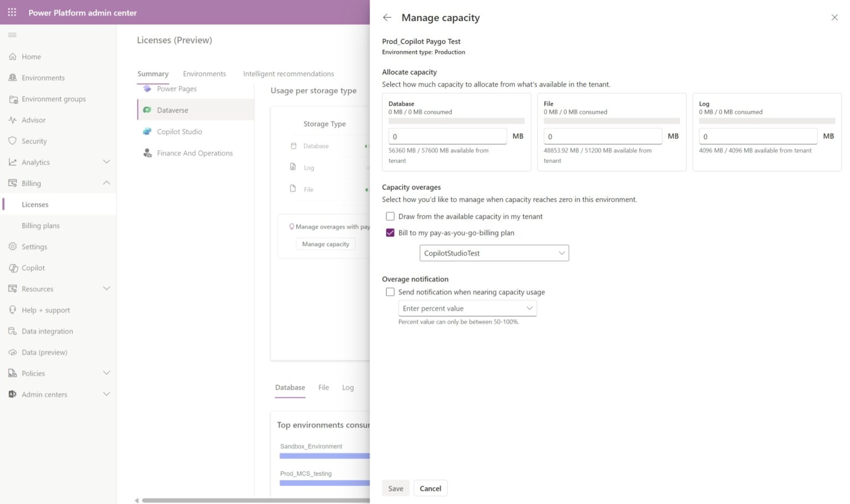This screenshot has width=850, height=504.
Task: Select the File tab below the usage chart
Action: point(323,387)
